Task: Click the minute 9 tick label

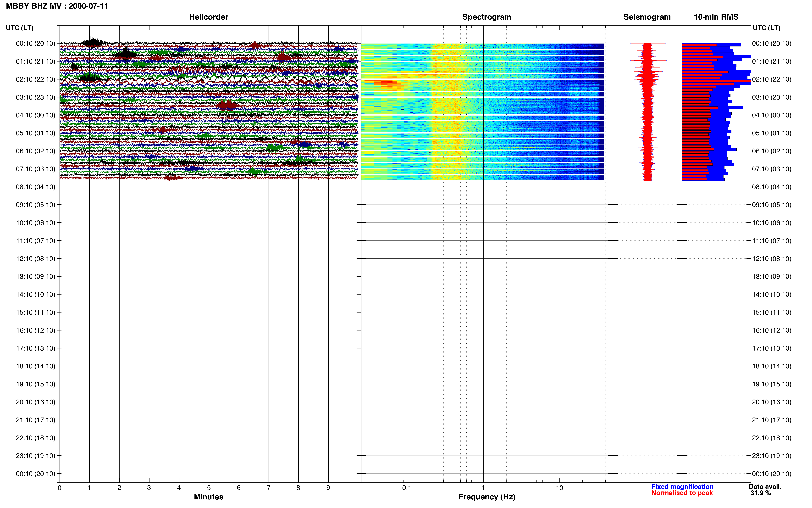Action: point(328,488)
